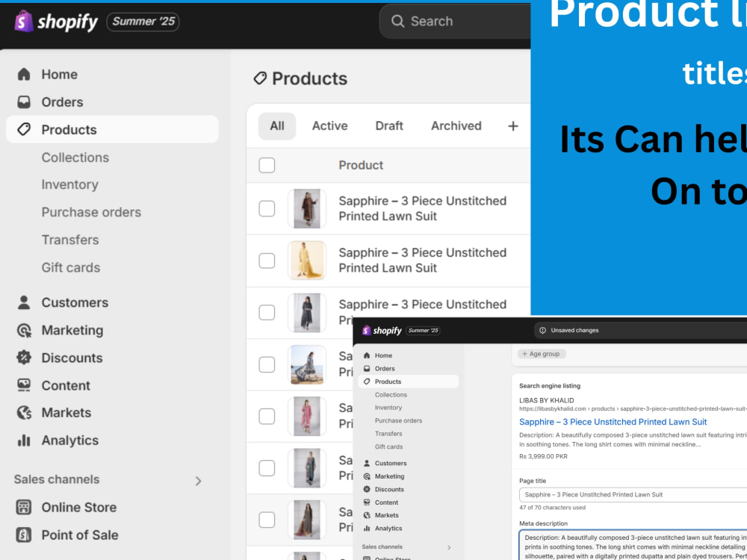Click the Meta description text area
The image size is (747, 560).
(x=633, y=545)
